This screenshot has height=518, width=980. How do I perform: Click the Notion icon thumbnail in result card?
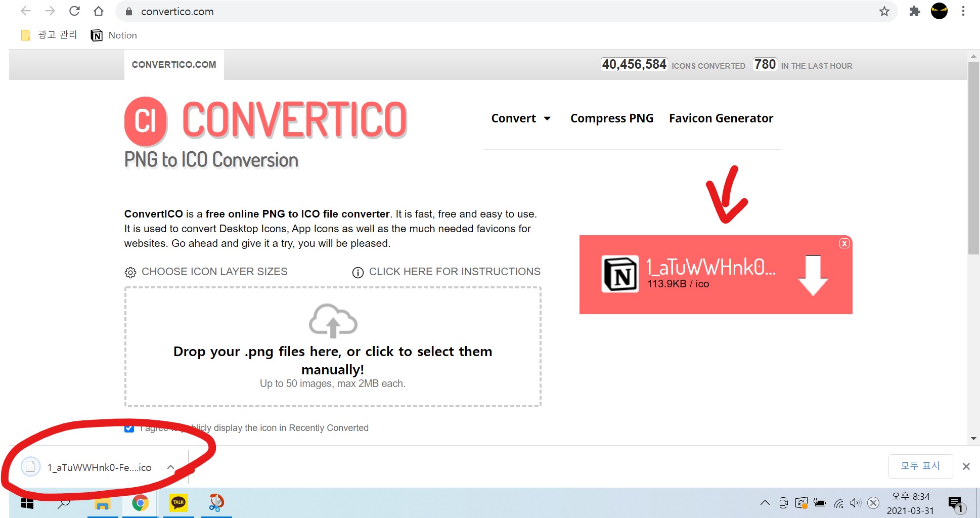(x=620, y=274)
